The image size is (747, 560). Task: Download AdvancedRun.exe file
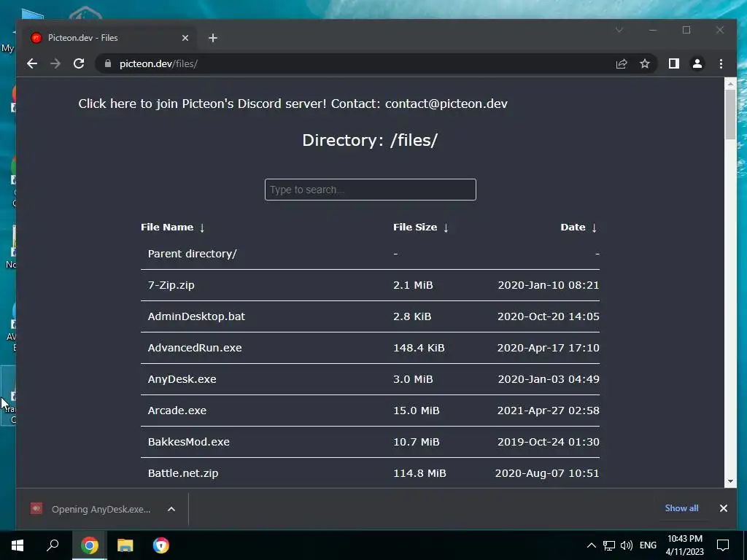pos(194,348)
